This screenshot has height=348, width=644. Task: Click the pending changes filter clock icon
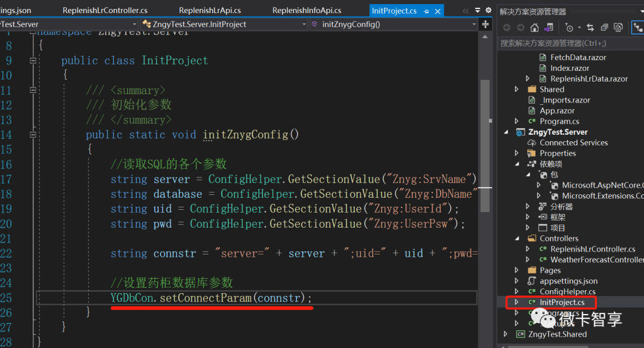[x=569, y=27]
